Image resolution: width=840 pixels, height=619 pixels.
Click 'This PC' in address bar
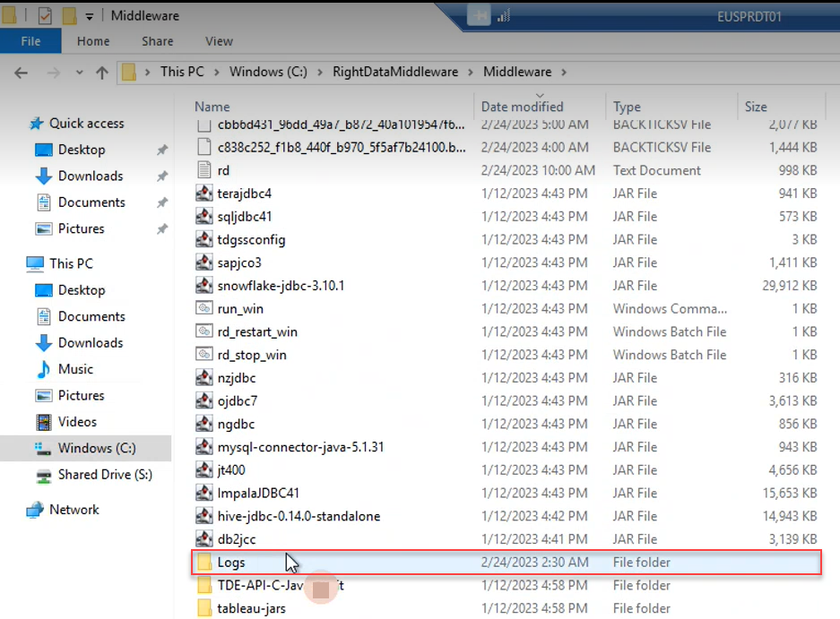click(x=182, y=72)
